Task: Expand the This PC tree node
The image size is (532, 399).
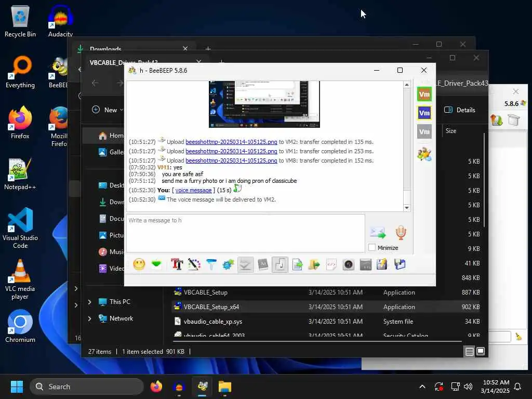Action: [89, 302]
